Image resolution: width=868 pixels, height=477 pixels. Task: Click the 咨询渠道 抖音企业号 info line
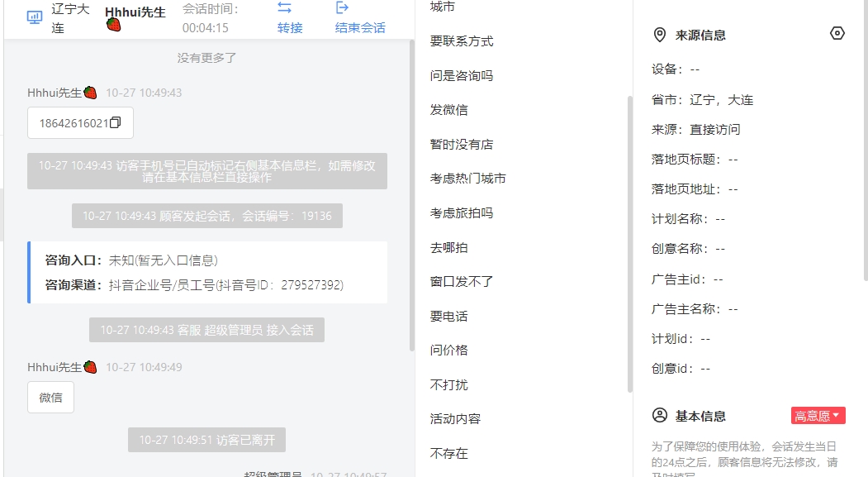tap(194, 284)
